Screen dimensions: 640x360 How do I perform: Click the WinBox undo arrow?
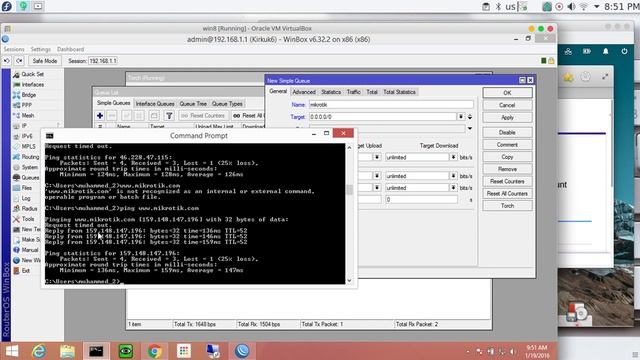[7, 61]
